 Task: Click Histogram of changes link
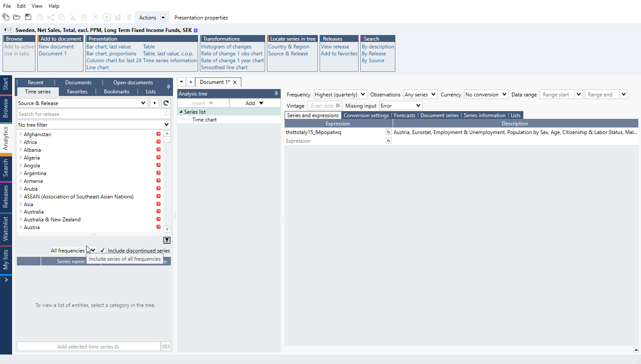226,47
